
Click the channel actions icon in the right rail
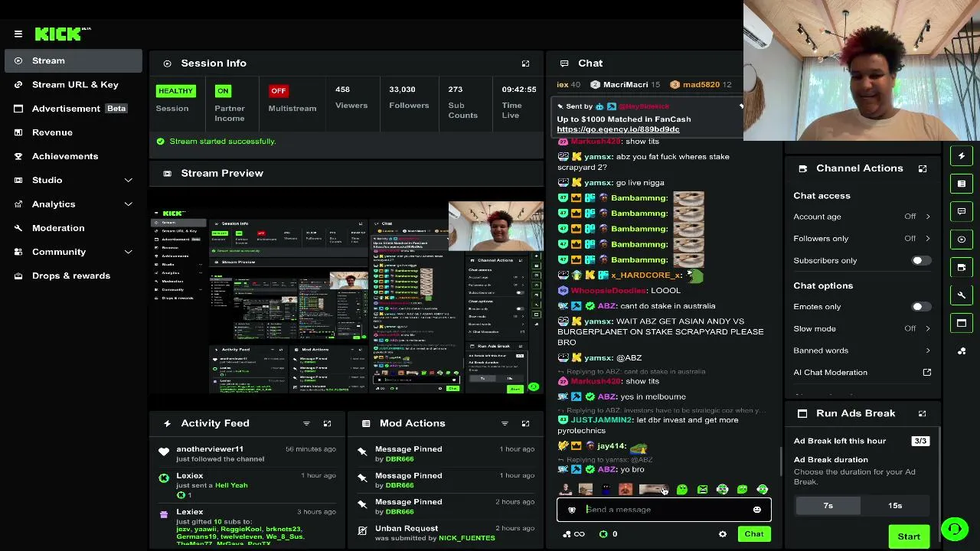click(962, 267)
